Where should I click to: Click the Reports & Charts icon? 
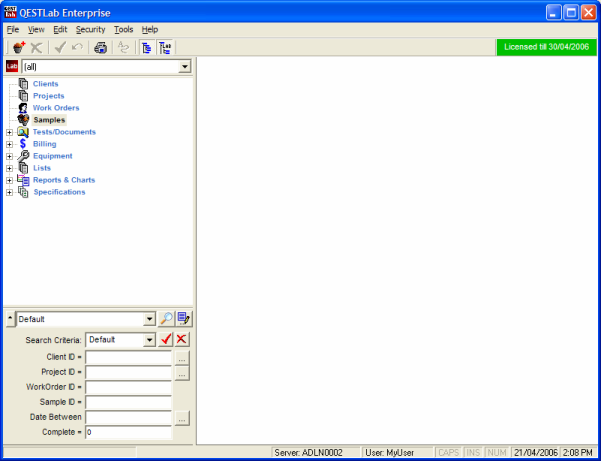pyautogui.click(x=23, y=180)
